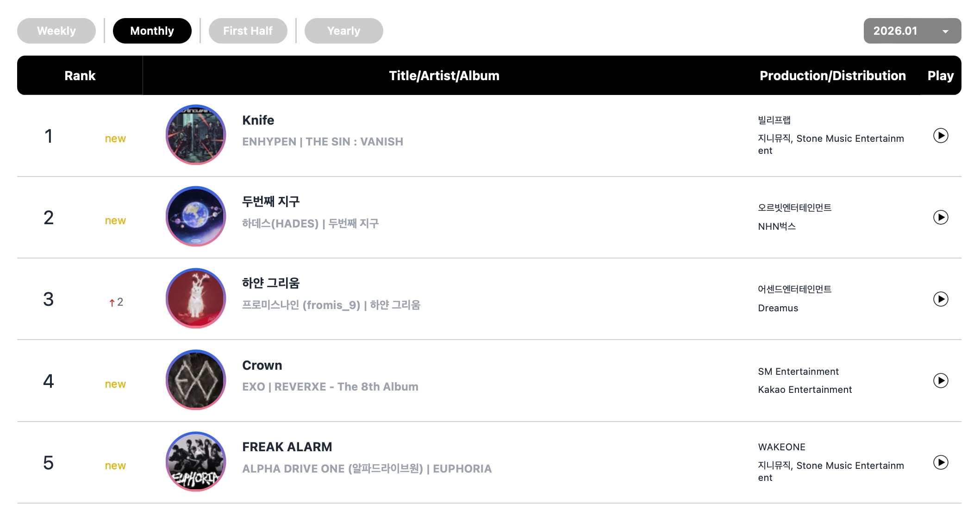This screenshot has height=511, width=980.
Task: Open the 2026.01 month dropdown
Action: point(912,31)
